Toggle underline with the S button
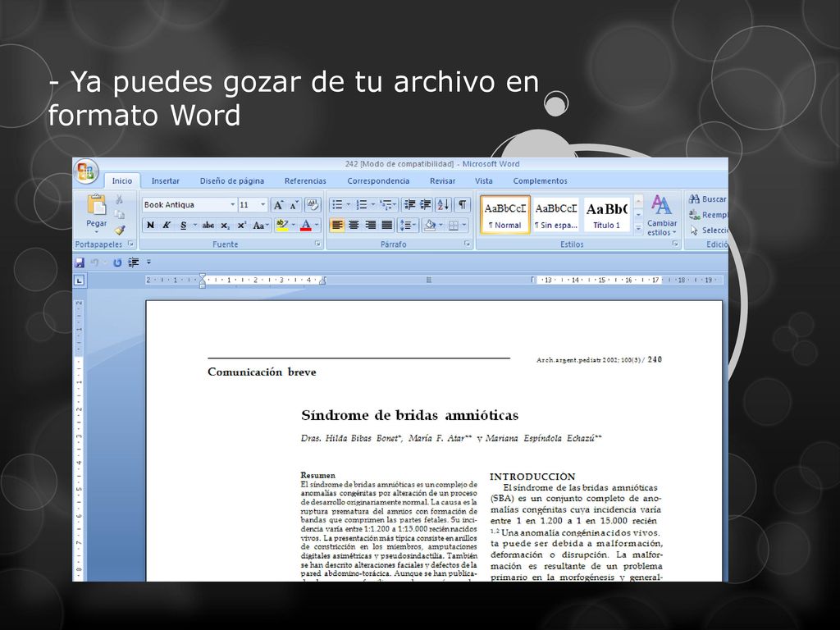This screenshot has width=840, height=630. (x=183, y=225)
